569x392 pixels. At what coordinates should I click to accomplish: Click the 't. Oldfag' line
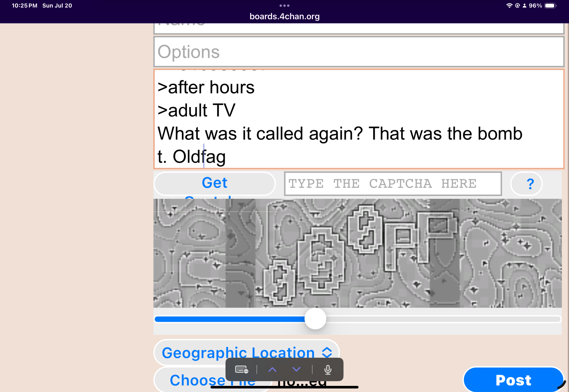click(x=191, y=157)
